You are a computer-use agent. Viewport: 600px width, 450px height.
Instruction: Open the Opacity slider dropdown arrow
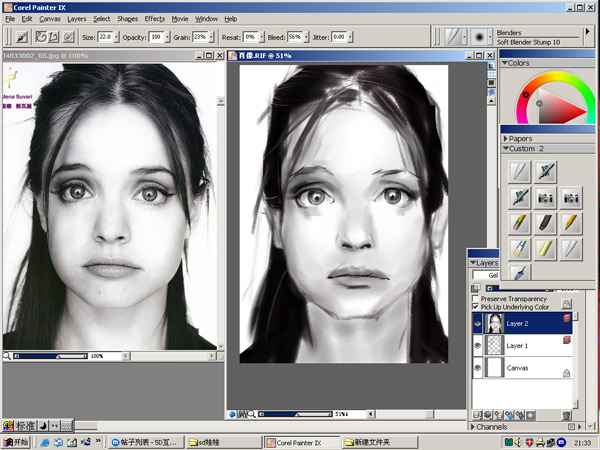[x=167, y=37]
